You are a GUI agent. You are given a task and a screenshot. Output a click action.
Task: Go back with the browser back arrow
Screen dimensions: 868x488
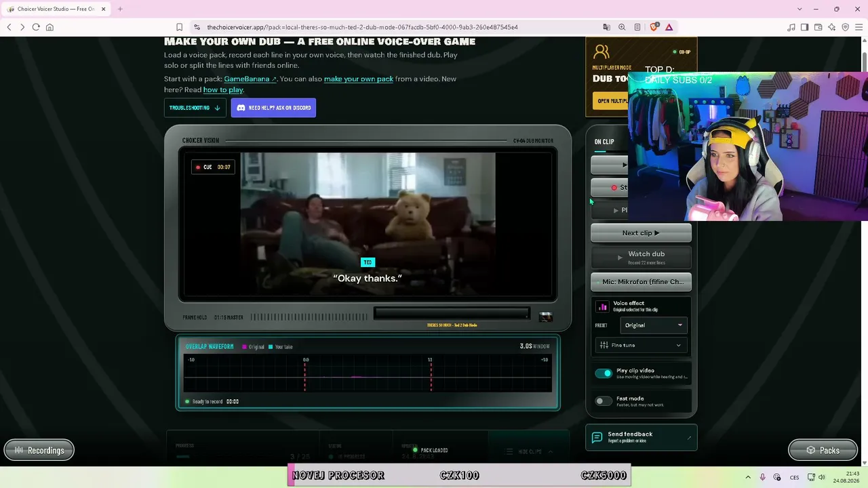coord(9,27)
